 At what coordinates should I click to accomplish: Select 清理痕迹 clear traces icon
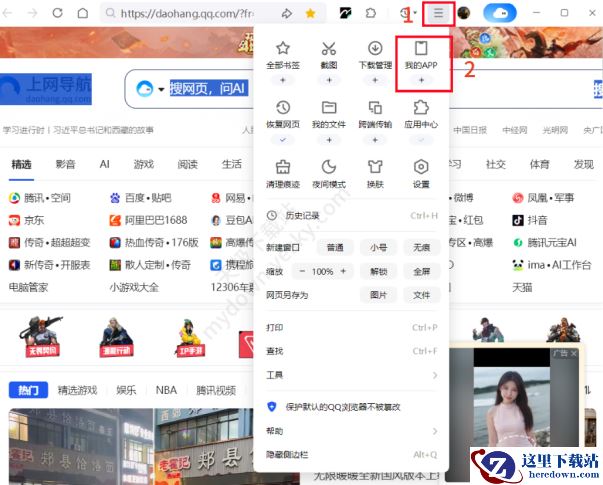pos(283,168)
